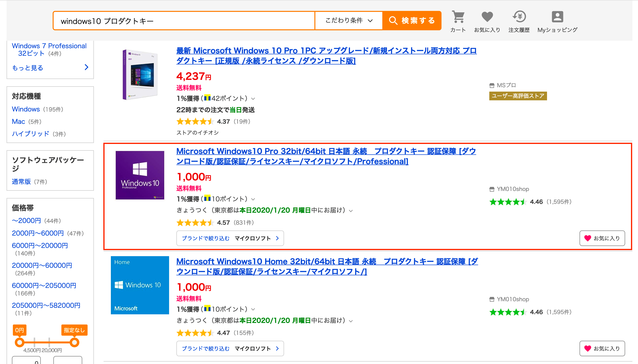Open the 注文履歴 order history icon

click(519, 22)
